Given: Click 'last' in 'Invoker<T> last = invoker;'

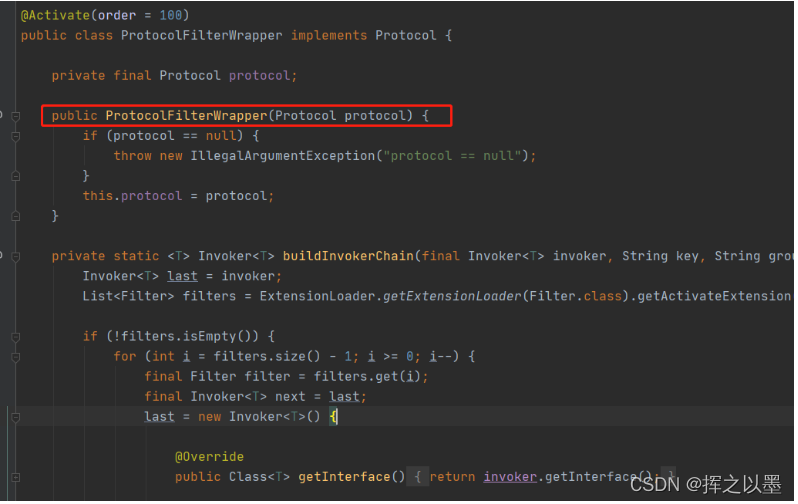Looking at the screenshot, I should point(182,276).
